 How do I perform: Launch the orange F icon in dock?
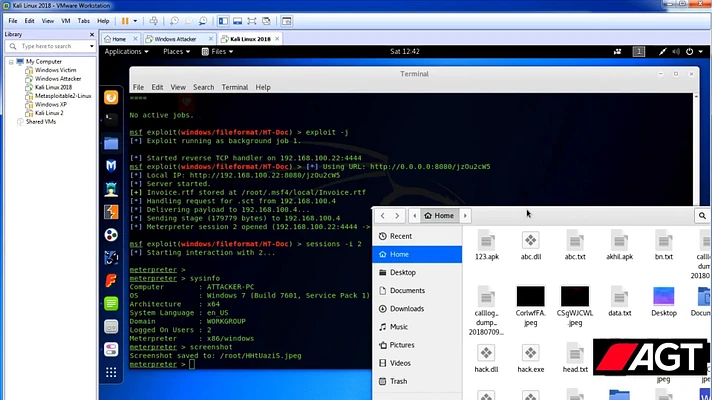[x=111, y=281]
